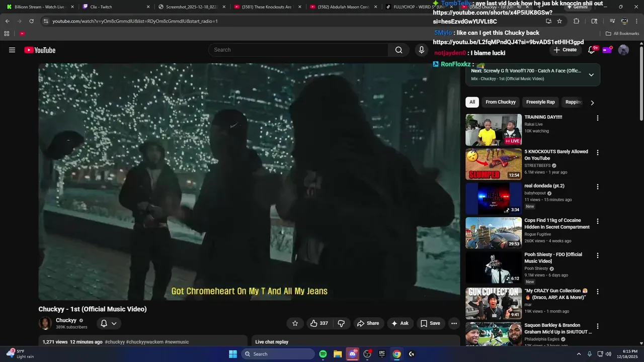Click the Ask button
The image size is (644, 362).
pos(400,323)
